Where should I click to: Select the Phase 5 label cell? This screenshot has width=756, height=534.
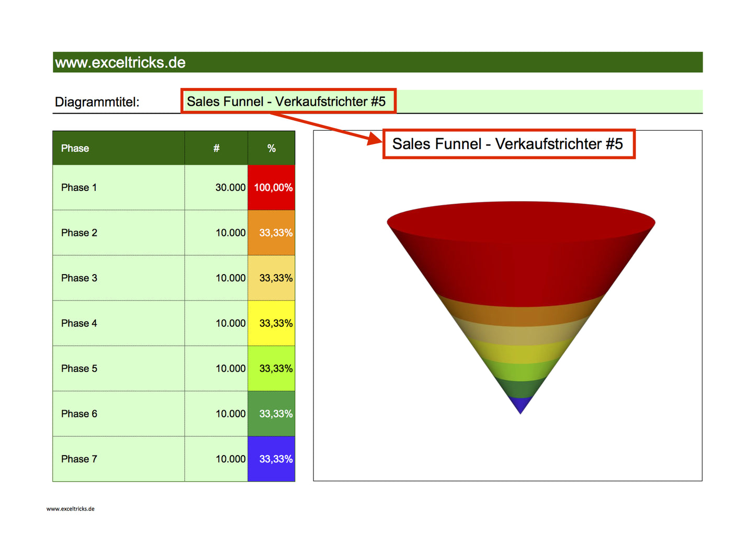pyautogui.click(x=118, y=368)
